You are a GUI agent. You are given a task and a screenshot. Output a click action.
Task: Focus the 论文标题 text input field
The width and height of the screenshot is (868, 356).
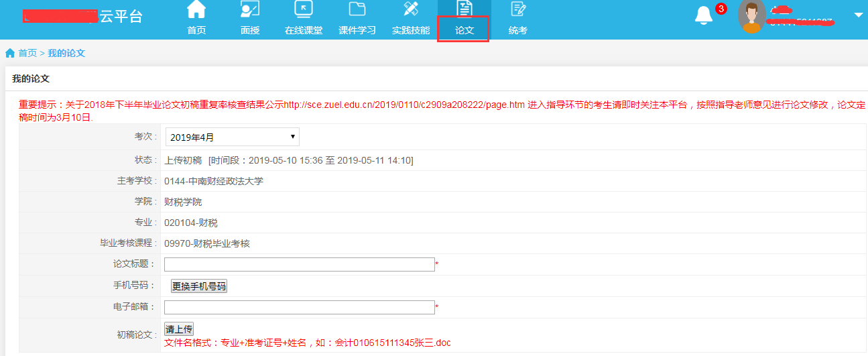(x=299, y=264)
